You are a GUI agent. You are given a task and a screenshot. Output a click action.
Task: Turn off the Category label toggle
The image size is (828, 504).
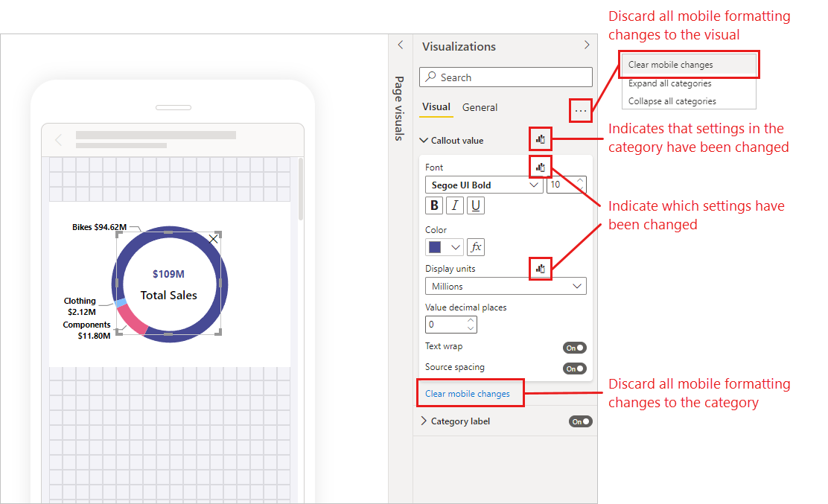click(580, 421)
